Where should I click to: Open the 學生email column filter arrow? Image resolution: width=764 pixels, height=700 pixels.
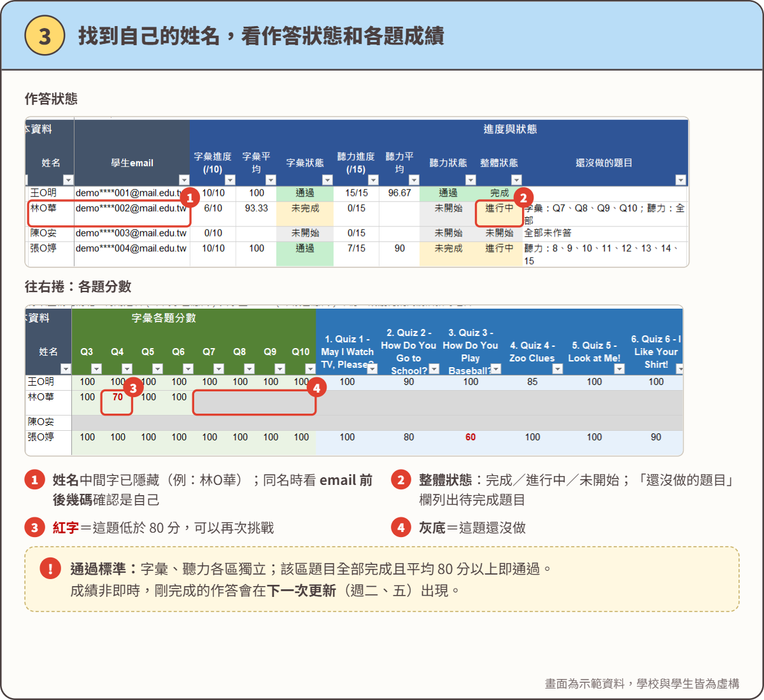184,180
